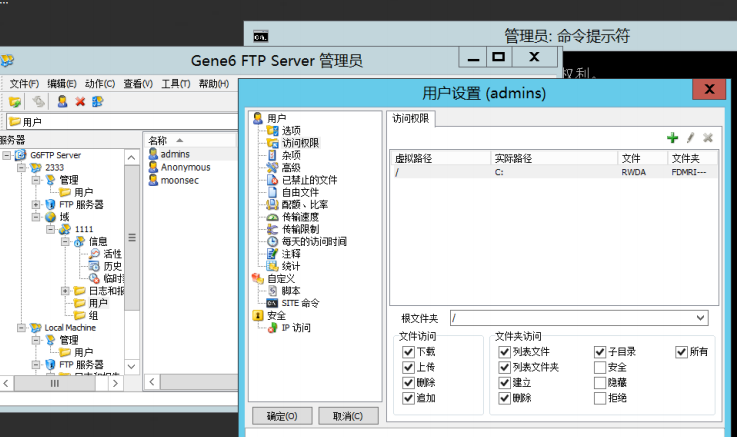Screen dimensions: 750x437
Task: Collapse 1111 domain node
Action: 51,229
